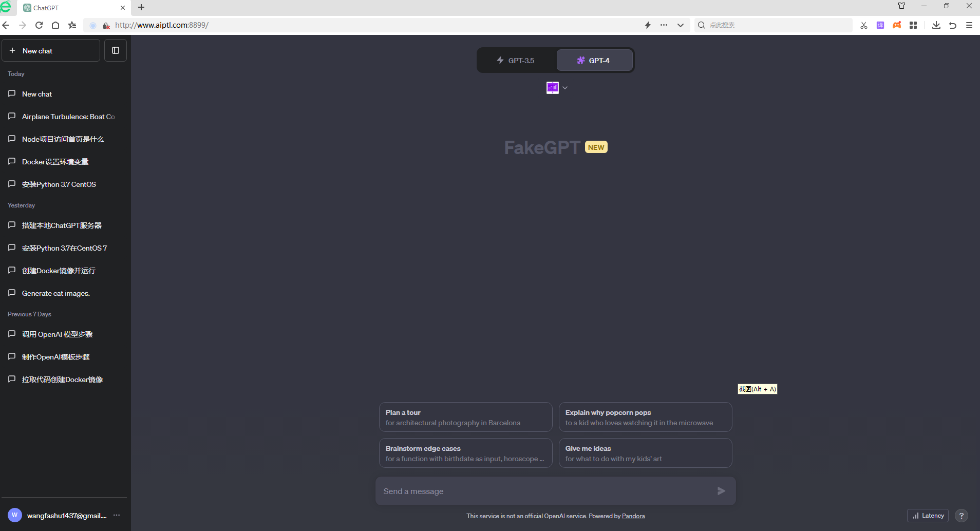Open the extensions grid icon
980x531 pixels.
coord(913,25)
